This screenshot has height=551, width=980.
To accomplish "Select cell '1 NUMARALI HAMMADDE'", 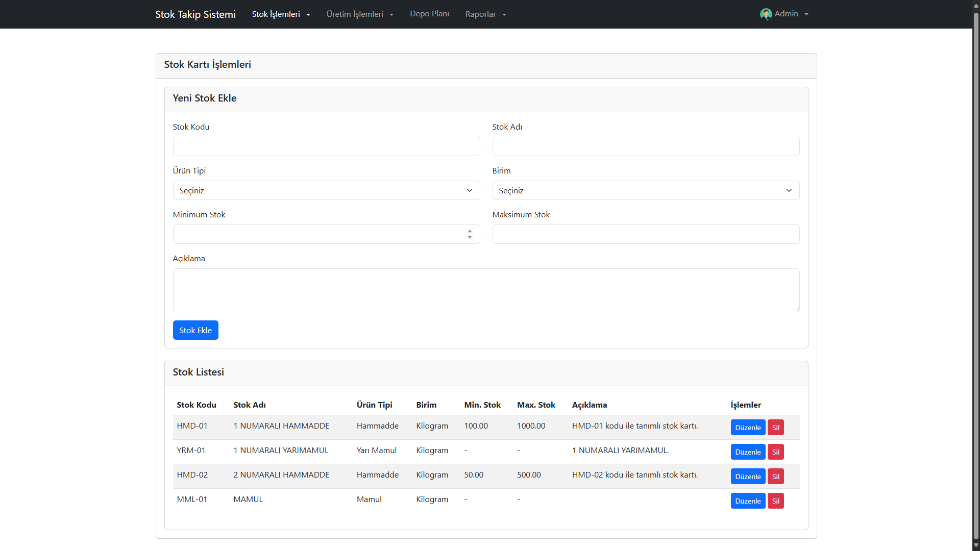I will (281, 425).
